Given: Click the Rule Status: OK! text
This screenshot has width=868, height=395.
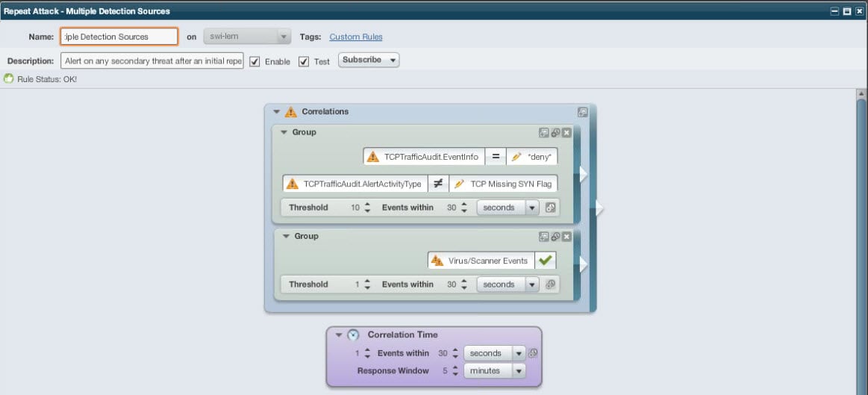Looking at the screenshot, I should (47, 79).
